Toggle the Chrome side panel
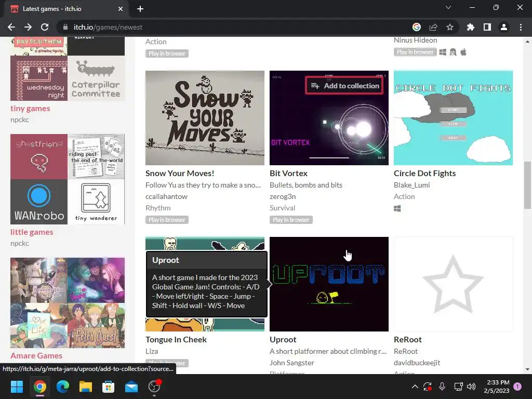 (487, 27)
